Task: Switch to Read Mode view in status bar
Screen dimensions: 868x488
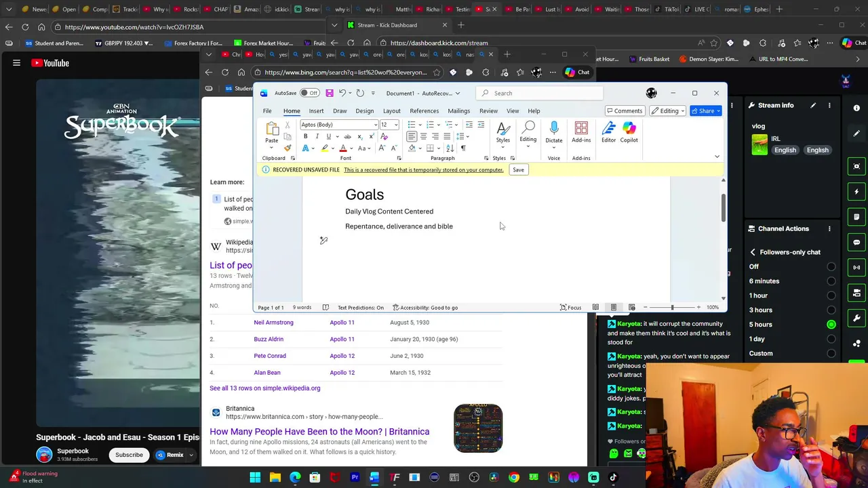Action: pyautogui.click(x=595, y=307)
